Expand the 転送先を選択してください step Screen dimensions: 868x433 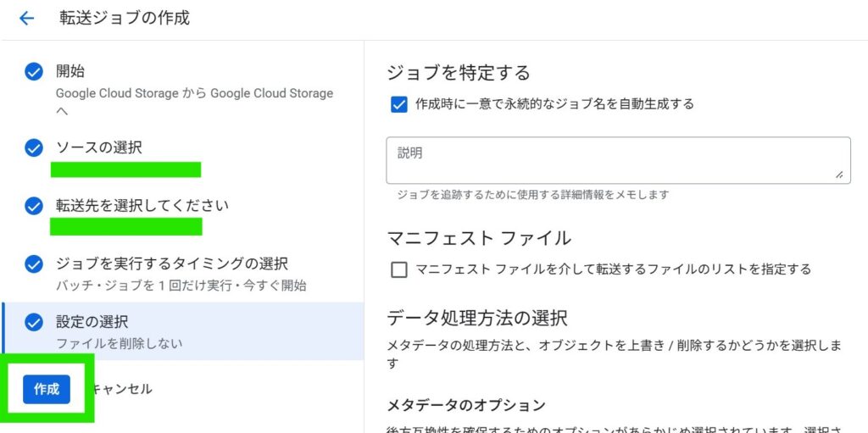click(x=142, y=206)
